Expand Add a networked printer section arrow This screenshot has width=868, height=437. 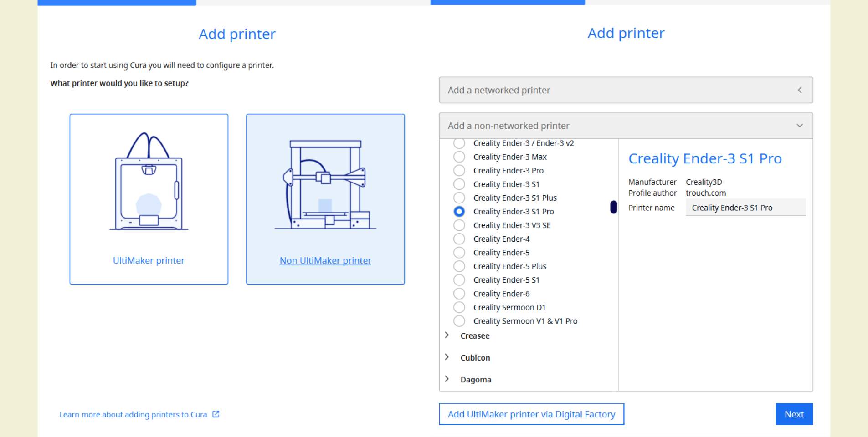point(800,90)
